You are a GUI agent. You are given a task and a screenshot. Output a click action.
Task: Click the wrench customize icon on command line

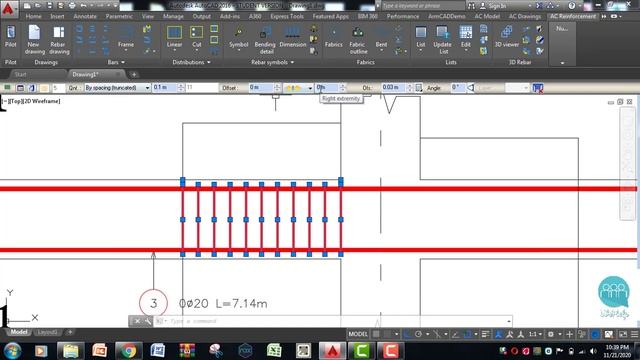tap(147, 321)
